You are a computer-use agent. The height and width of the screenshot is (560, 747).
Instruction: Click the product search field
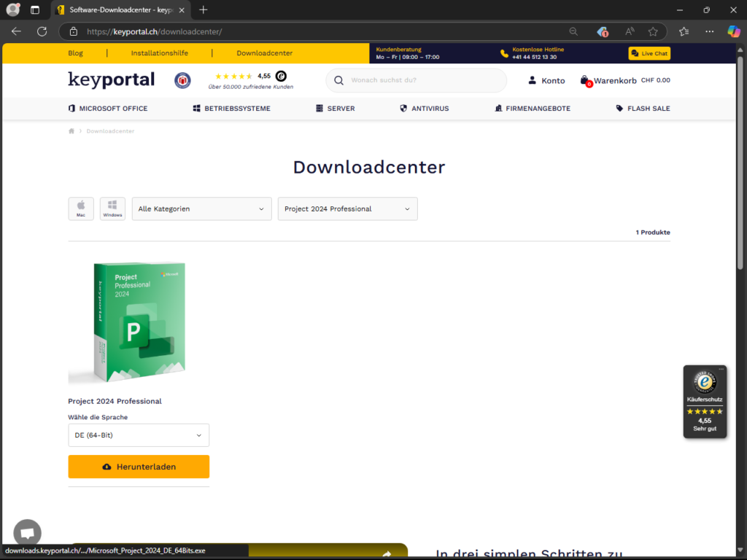click(423, 80)
